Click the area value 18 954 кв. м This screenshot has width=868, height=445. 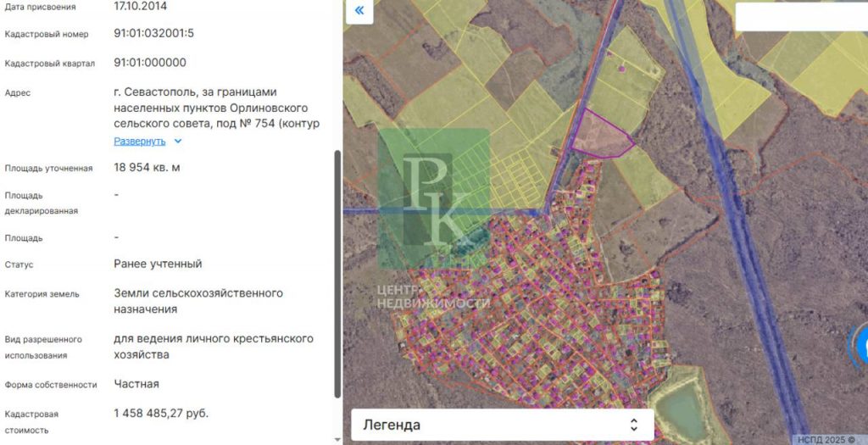(147, 167)
